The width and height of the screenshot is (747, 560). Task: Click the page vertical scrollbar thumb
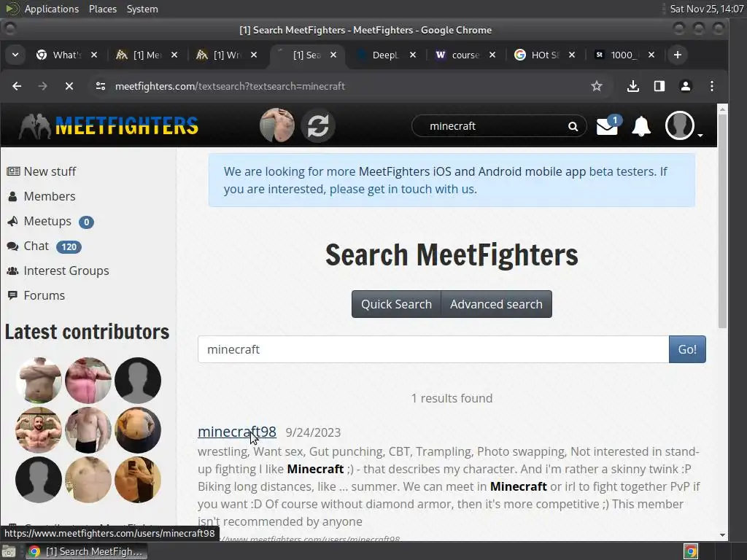pos(722,221)
